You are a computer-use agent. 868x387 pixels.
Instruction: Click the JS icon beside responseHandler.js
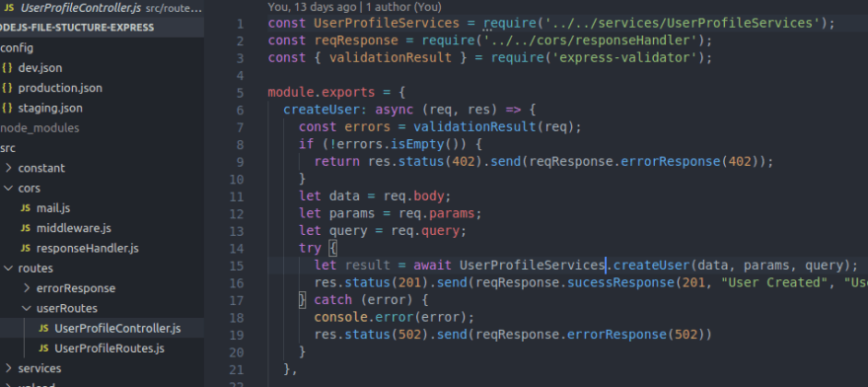click(x=25, y=249)
